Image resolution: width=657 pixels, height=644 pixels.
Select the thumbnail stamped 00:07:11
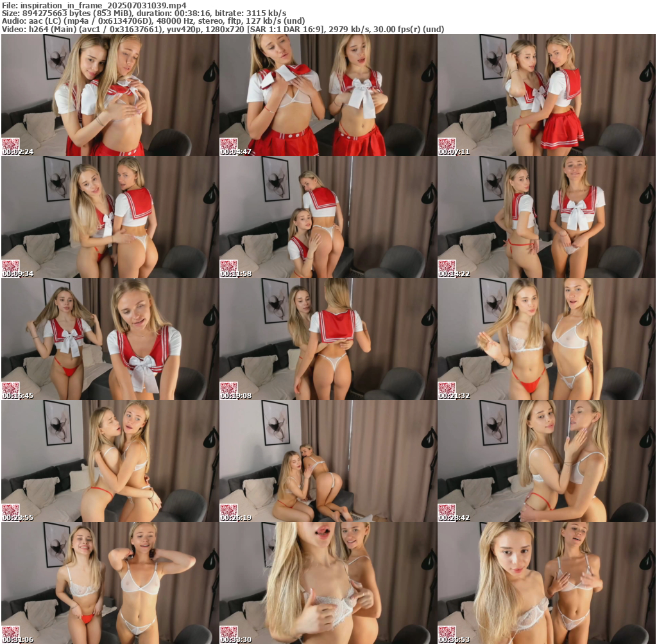547,95
